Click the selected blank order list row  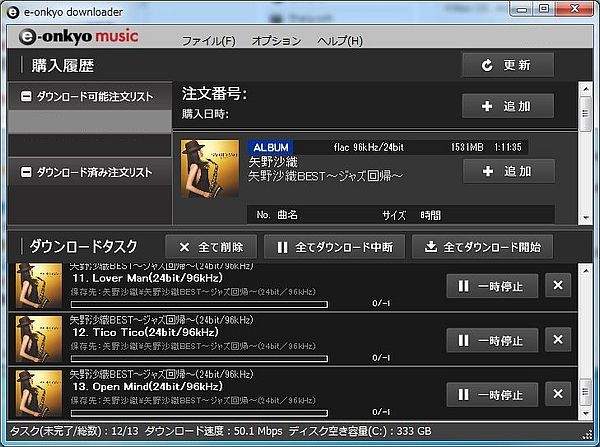(x=90, y=122)
